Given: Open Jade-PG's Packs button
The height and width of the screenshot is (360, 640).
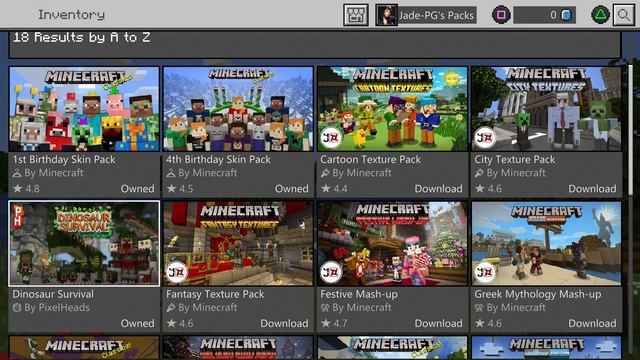Looking at the screenshot, I should [x=426, y=15].
